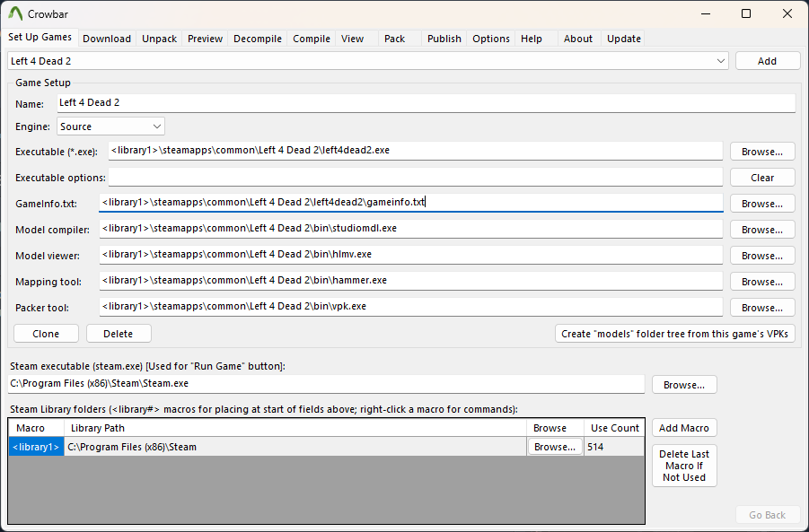Click the Executable (*.exe) path field

tap(416, 151)
